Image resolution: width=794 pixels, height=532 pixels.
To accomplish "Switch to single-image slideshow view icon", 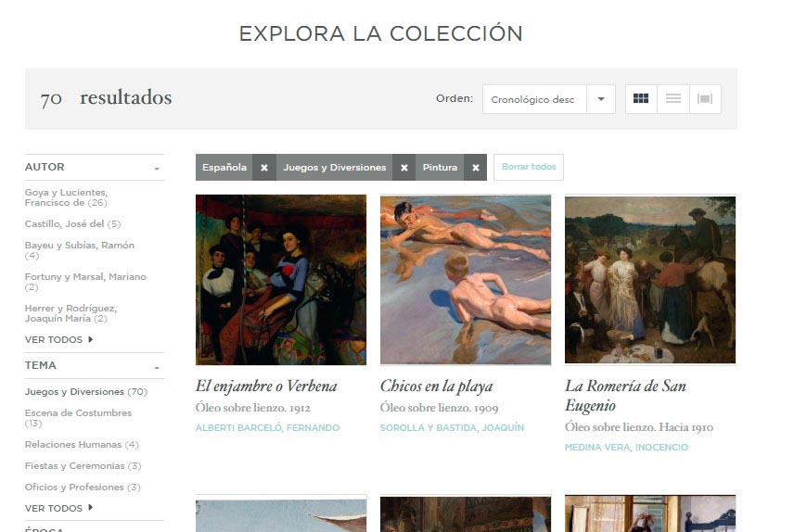I will coord(705,98).
